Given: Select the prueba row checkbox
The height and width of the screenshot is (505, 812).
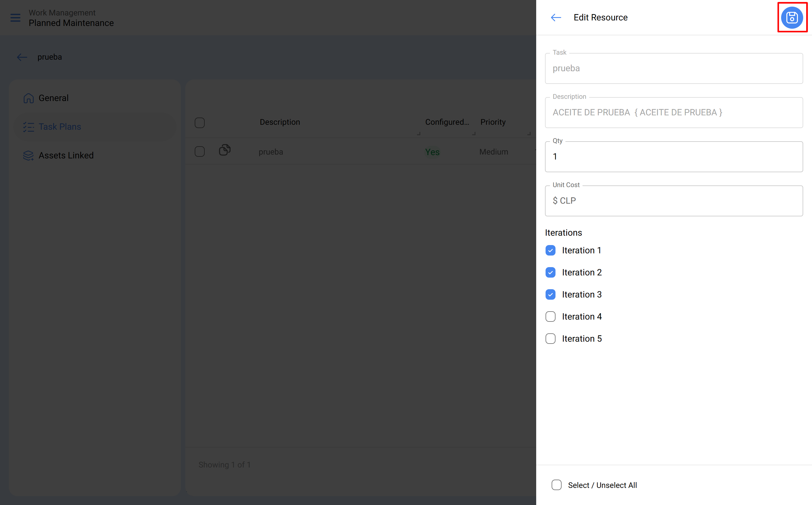Looking at the screenshot, I should (x=200, y=151).
